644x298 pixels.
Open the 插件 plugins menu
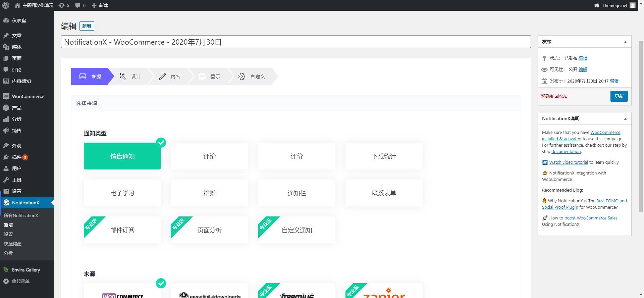click(27, 157)
